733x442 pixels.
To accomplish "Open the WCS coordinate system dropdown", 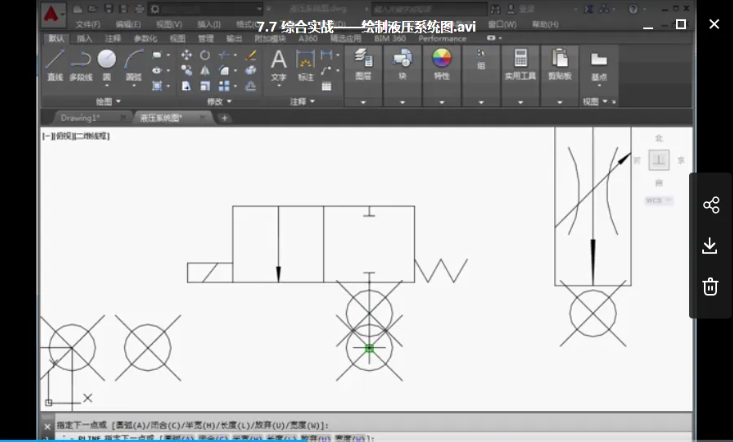I will click(659, 200).
